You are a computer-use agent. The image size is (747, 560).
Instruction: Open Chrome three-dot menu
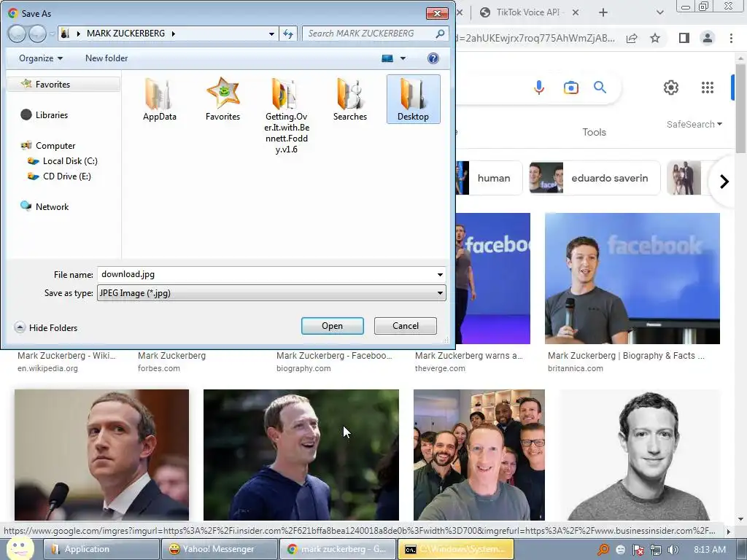point(731,38)
